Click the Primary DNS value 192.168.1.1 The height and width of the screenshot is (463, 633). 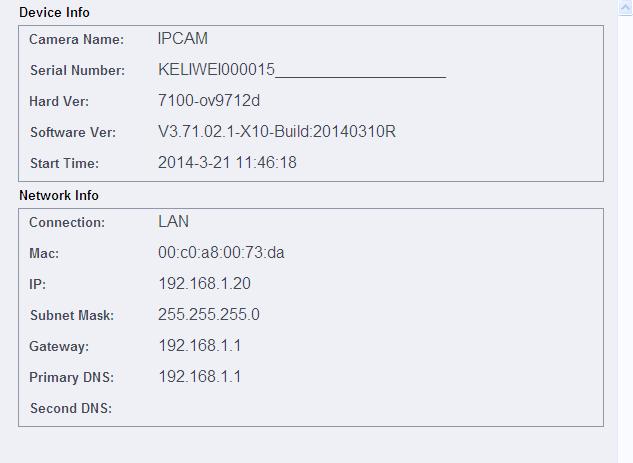pyautogui.click(x=200, y=377)
